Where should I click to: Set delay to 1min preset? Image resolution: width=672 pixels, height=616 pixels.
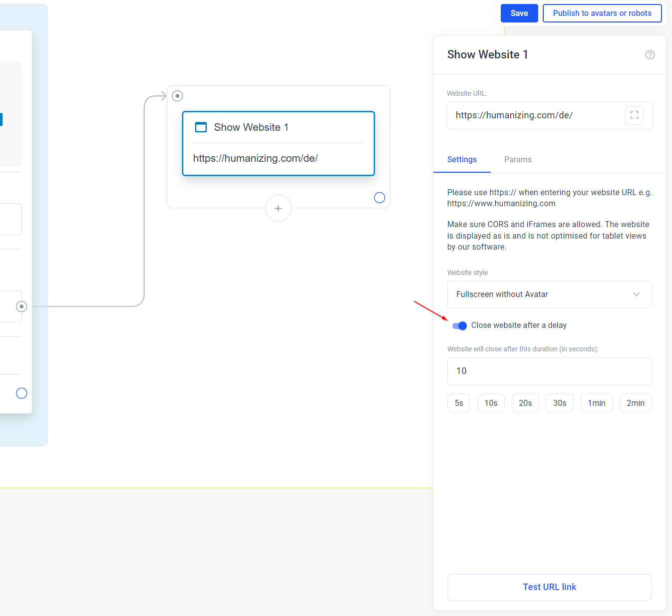596,403
